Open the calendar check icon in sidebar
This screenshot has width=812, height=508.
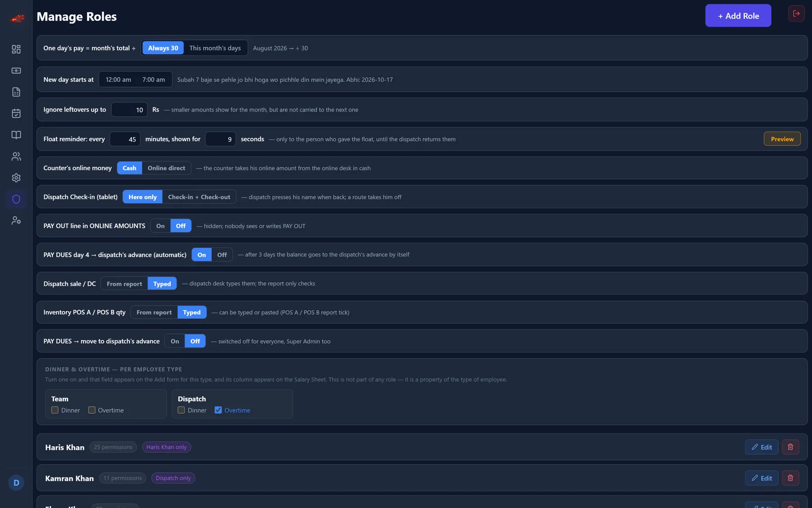coord(16,113)
